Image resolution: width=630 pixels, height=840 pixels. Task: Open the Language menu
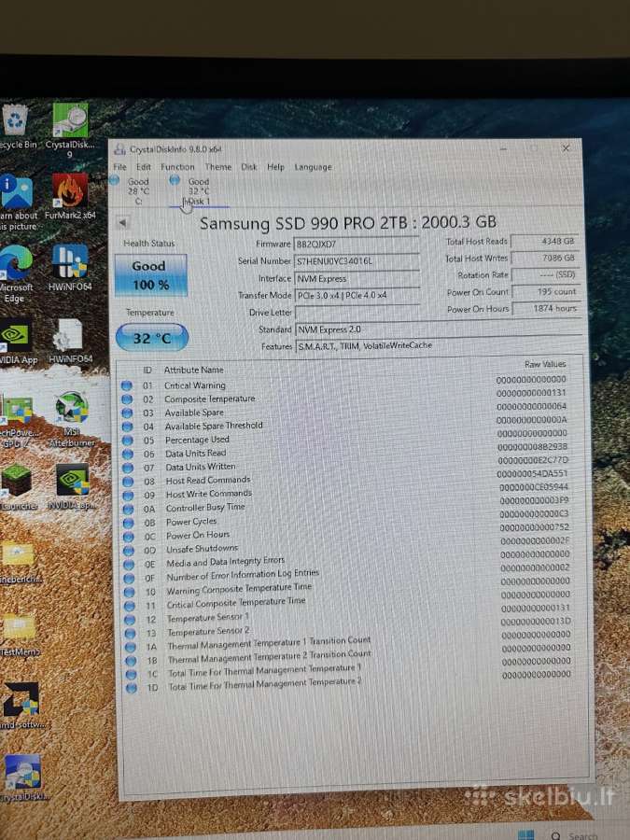pyautogui.click(x=313, y=167)
